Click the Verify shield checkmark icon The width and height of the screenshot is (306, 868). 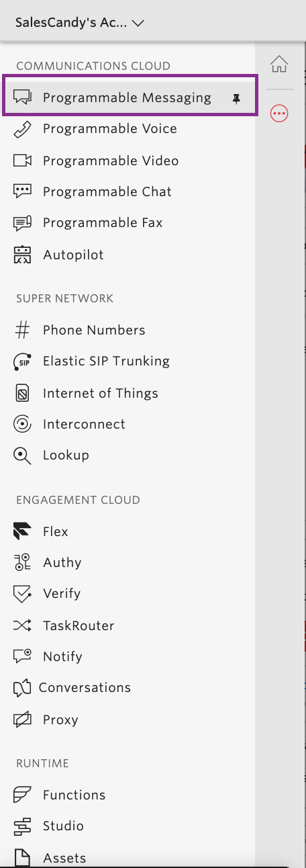23,594
